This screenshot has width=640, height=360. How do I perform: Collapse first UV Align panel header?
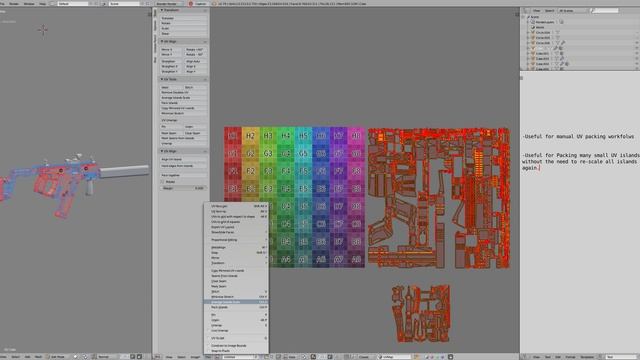click(x=183, y=42)
